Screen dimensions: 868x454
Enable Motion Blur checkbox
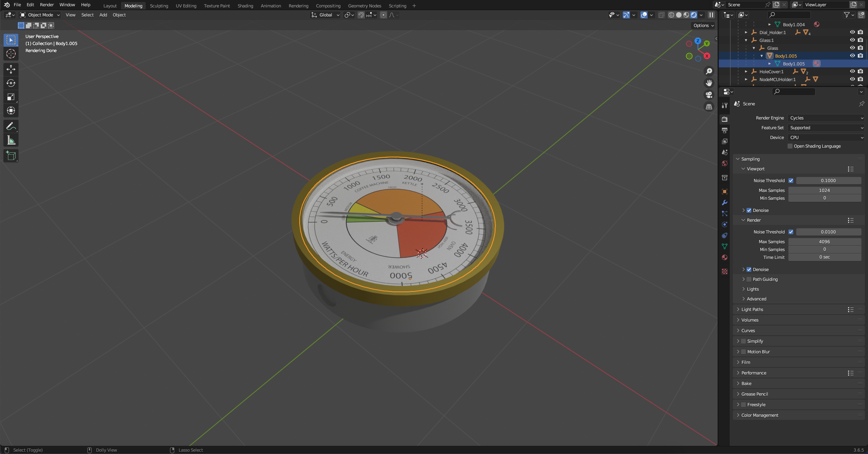(743, 352)
